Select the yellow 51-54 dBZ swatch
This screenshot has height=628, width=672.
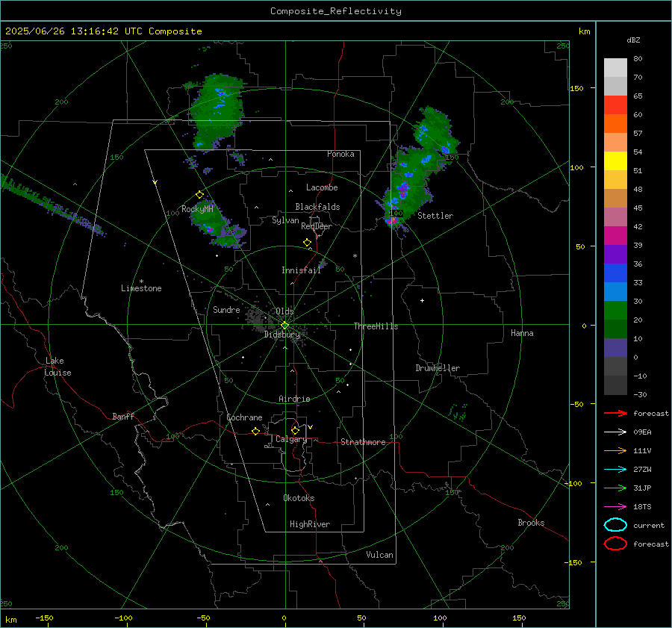point(615,161)
